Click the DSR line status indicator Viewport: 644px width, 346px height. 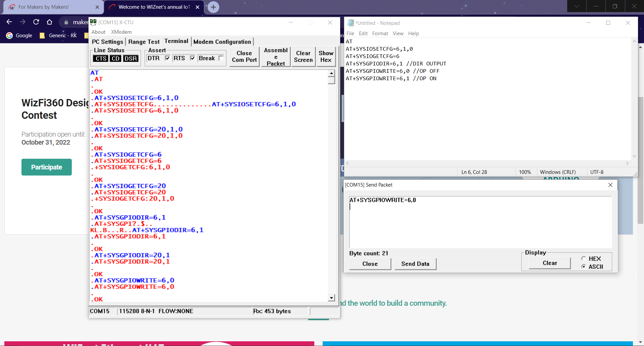(130, 59)
